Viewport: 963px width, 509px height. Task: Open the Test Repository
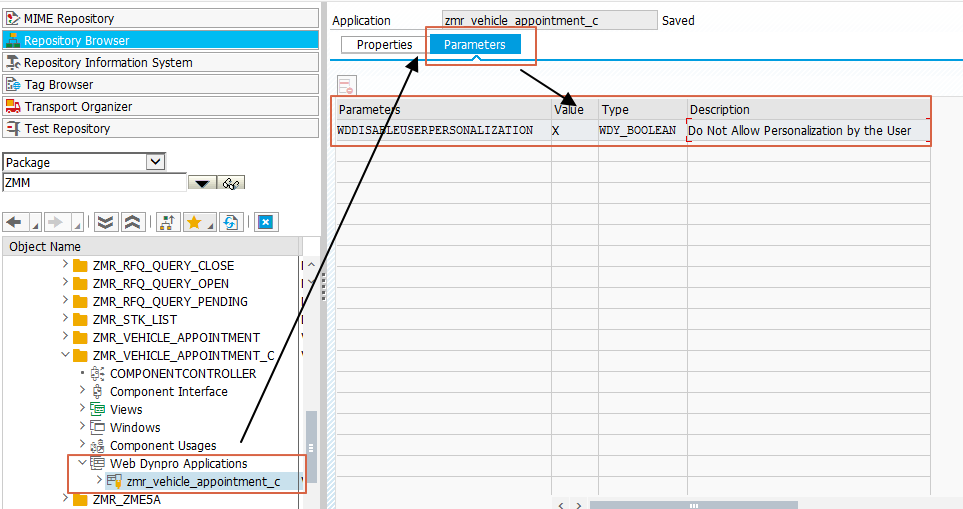click(x=160, y=129)
